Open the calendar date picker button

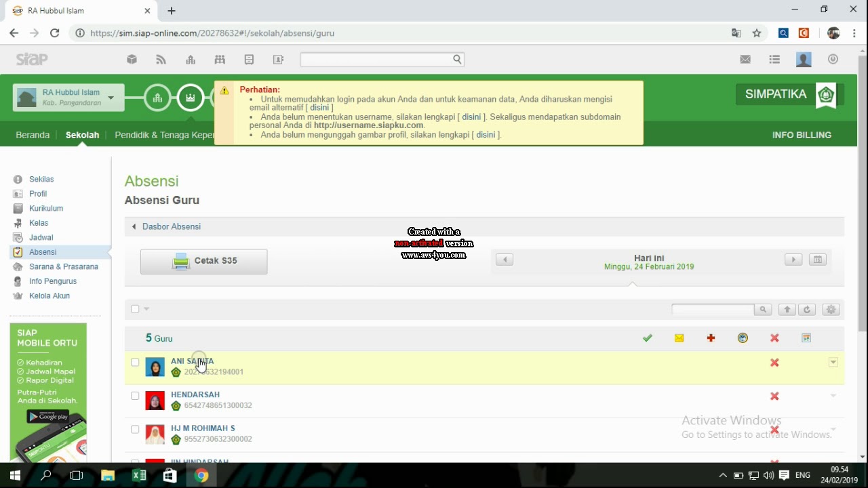point(818,260)
